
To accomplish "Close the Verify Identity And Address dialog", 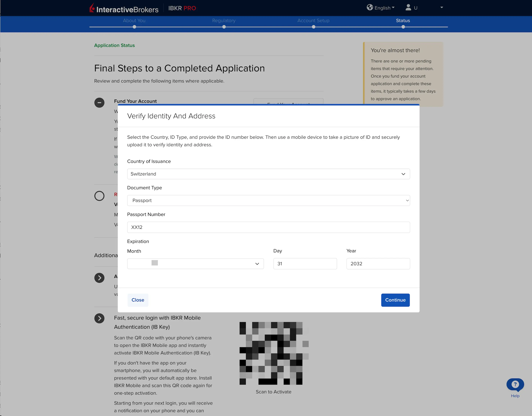I will (138, 300).
